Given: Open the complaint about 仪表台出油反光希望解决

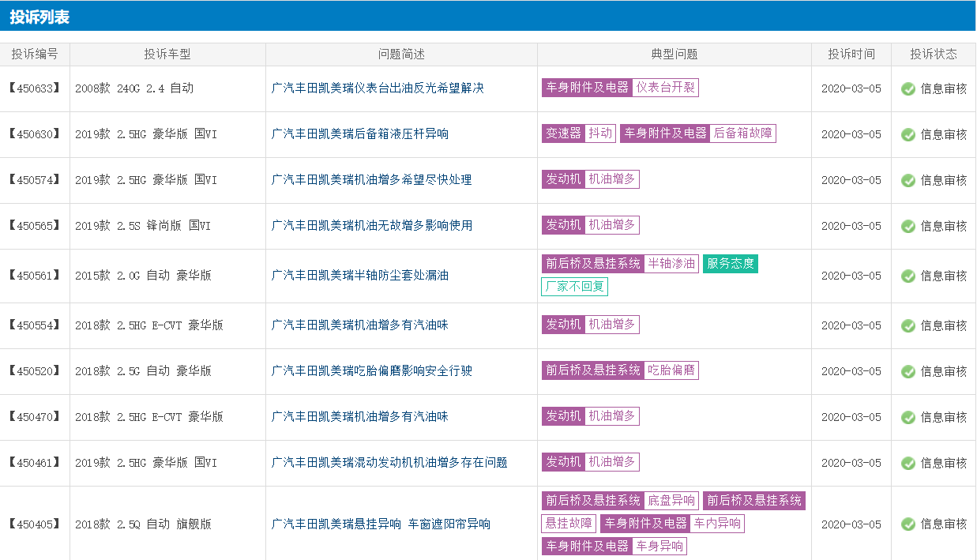Looking at the screenshot, I should 378,88.
